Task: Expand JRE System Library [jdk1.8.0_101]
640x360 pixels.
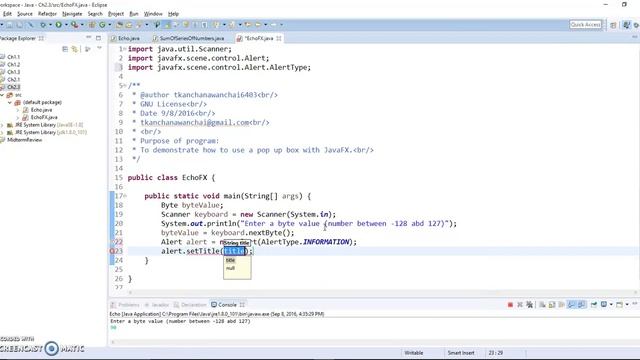Action: click(2, 132)
